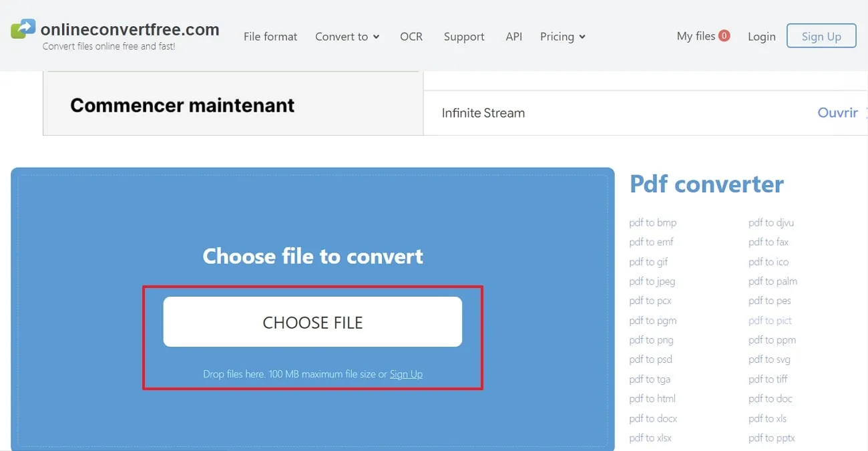
Task: Select the File format menu item
Action: coord(270,37)
